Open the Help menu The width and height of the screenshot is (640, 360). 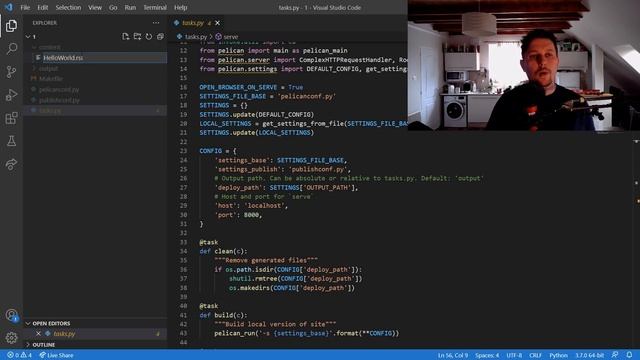tap(180, 7)
